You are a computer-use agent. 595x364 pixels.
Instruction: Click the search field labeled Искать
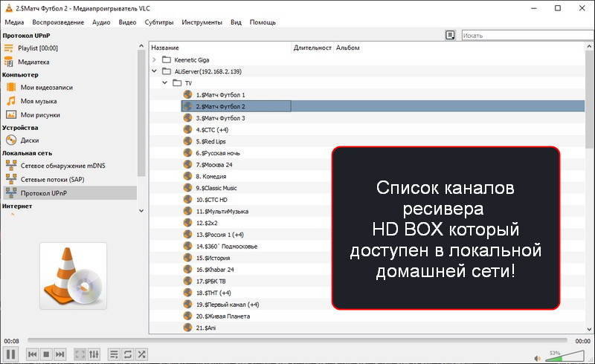527,35
